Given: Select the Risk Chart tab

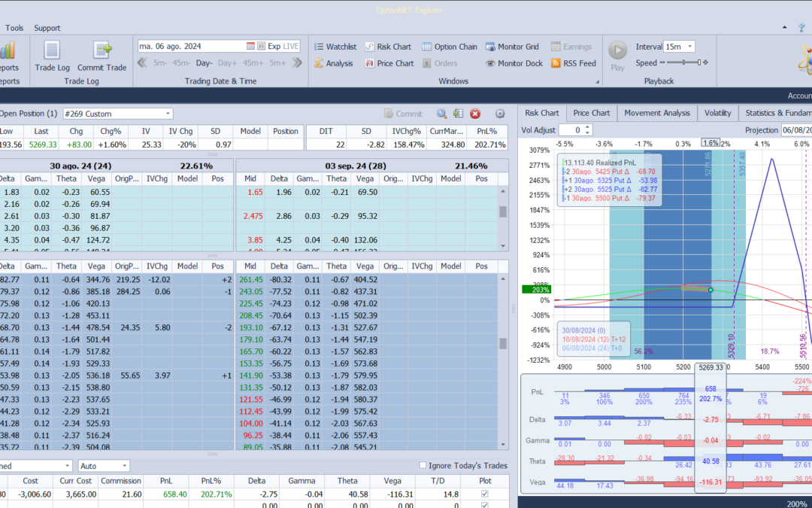Looking at the screenshot, I should point(541,113).
